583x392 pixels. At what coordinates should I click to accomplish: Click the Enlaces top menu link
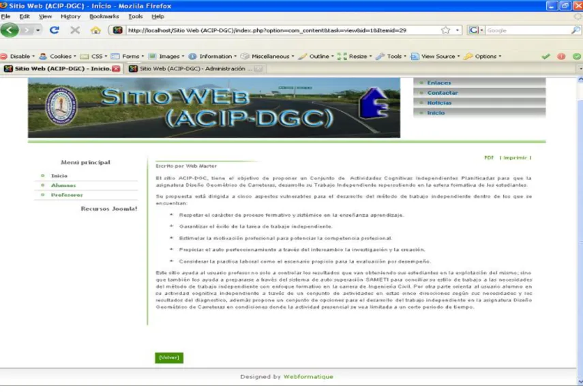(x=438, y=83)
